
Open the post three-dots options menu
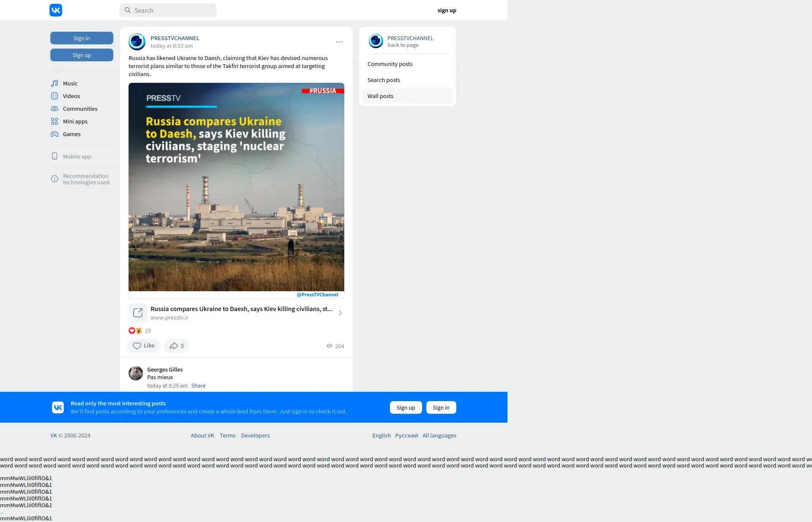[339, 42]
